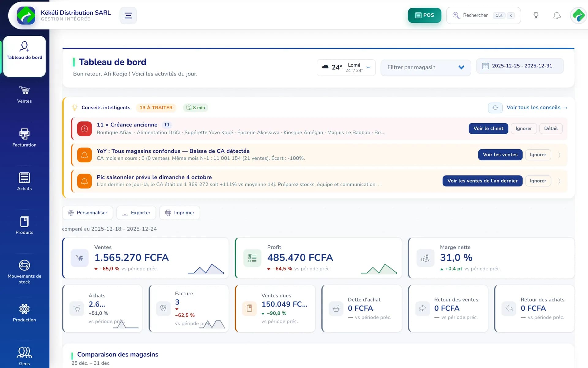The width and height of the screenshot is (588, 368).
Task: Click the Ventes cart card icon
Action: tap(80, 258)
